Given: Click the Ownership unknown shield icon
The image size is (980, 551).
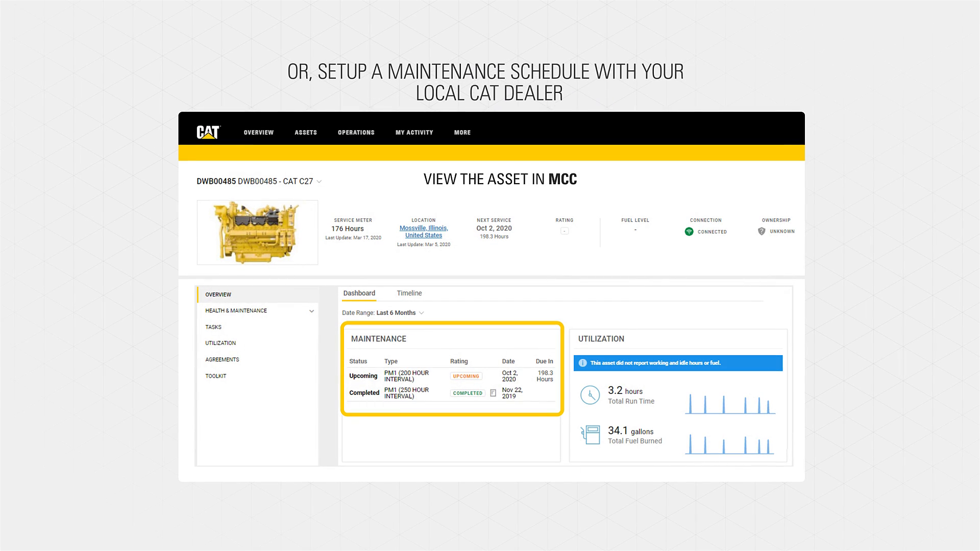Looking at the screenshot, I should (761, 231).
